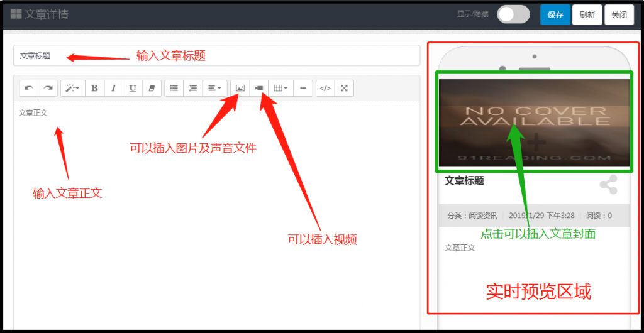Screen dimensions: 644x333
Task: Click the 刷新 button
Action: (587, 14)
